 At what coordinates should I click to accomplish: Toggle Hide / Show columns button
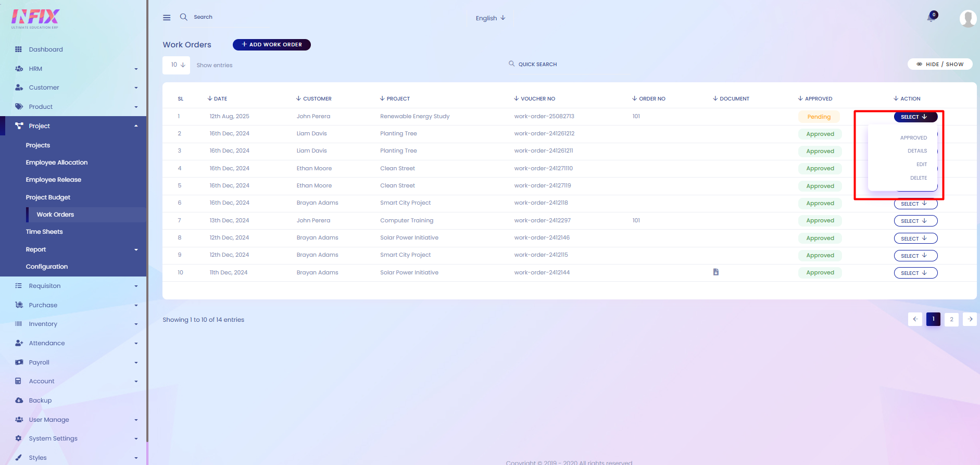940,64
